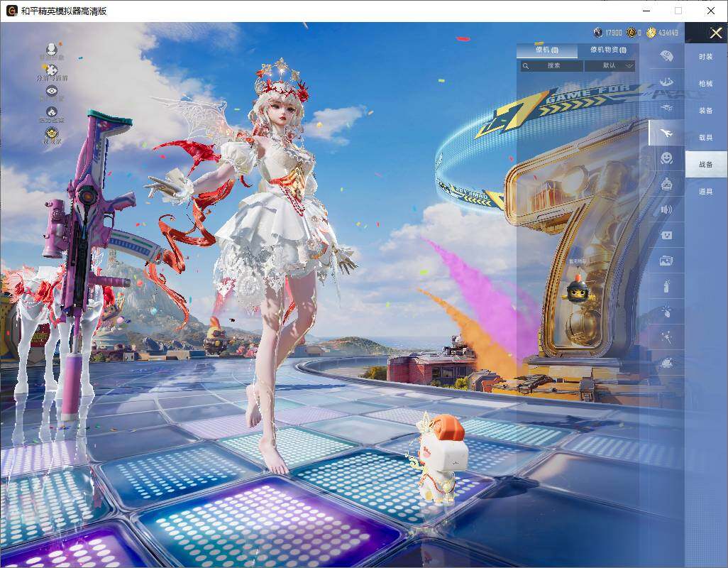Click the black bomb mascot in the trophy
728x568 pixels.
578,289
